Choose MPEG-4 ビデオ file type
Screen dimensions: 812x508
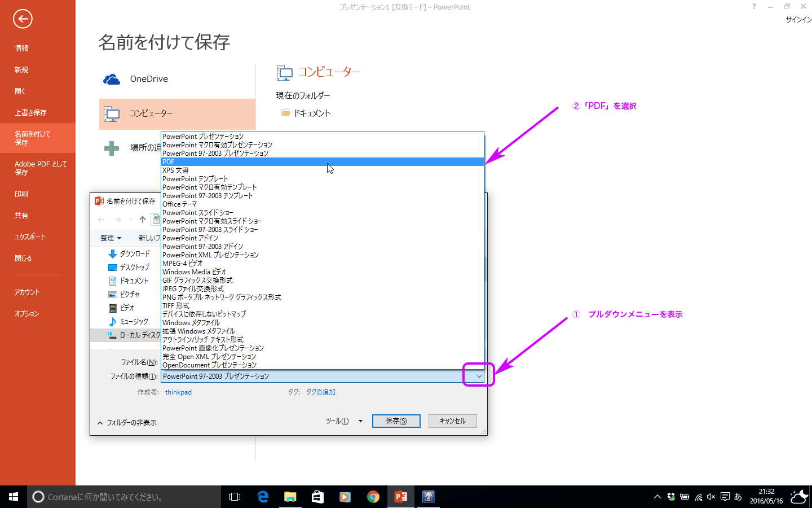(323, 264)
